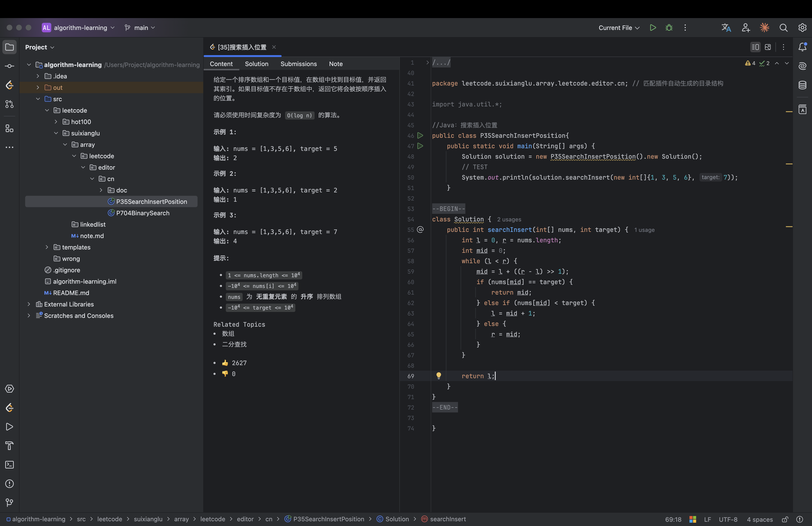Click the Debug bug icon in toolbar
The width and height of the screenshot is (812, 526).
pos(669,28)
